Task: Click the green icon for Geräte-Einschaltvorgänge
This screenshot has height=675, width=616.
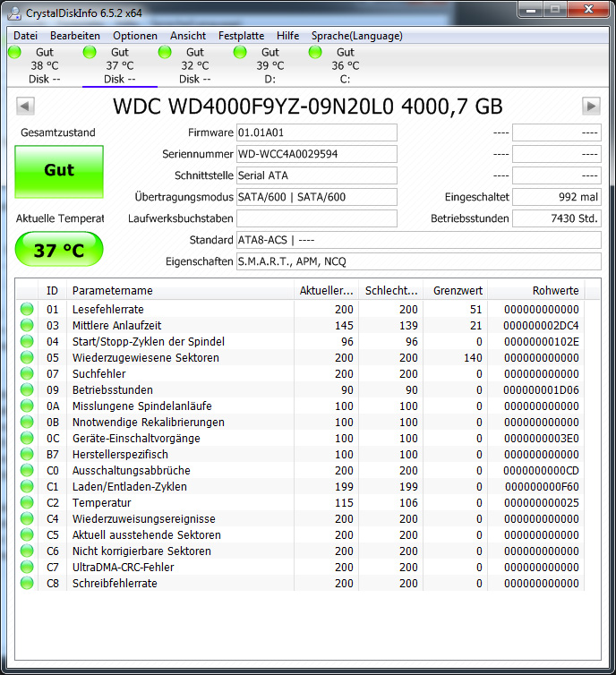Action: coord(27,439)
